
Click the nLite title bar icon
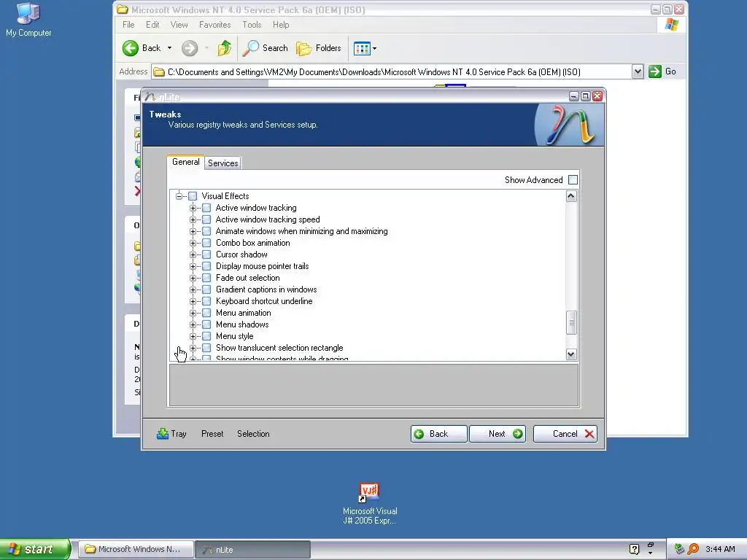coord(150,97)
